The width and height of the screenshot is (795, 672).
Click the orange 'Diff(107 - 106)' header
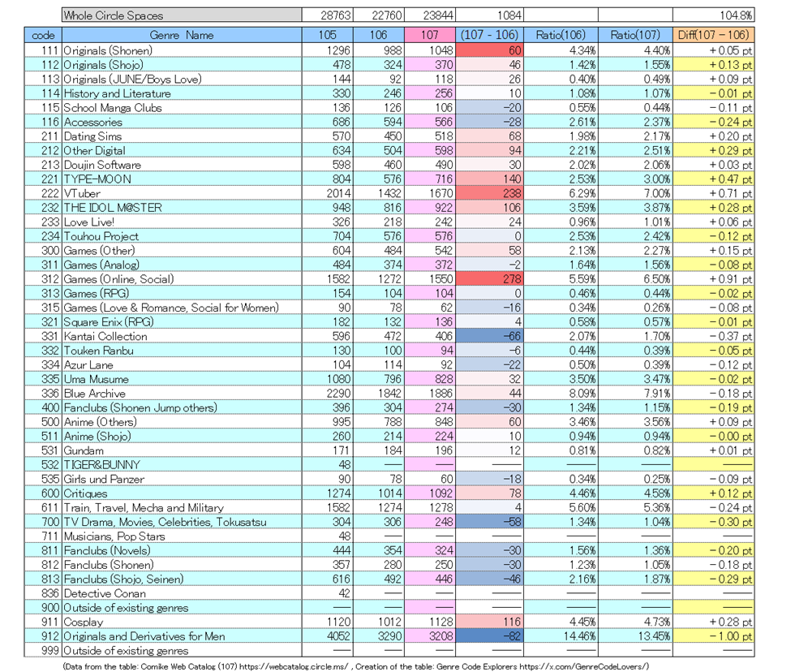713,35
